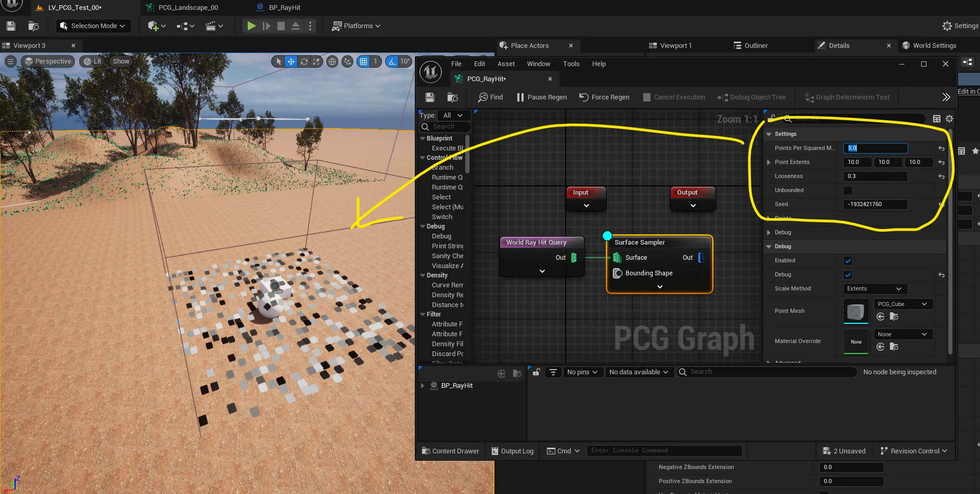Open the Tools menu in PCG editor
The image size is (980, 494).
point(571,64)
